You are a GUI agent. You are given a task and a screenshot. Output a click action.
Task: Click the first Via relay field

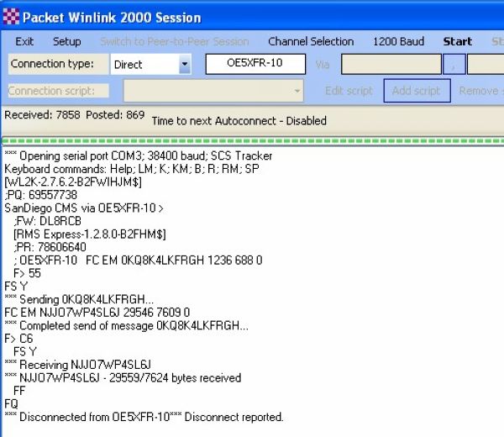[x=391, y=65]
